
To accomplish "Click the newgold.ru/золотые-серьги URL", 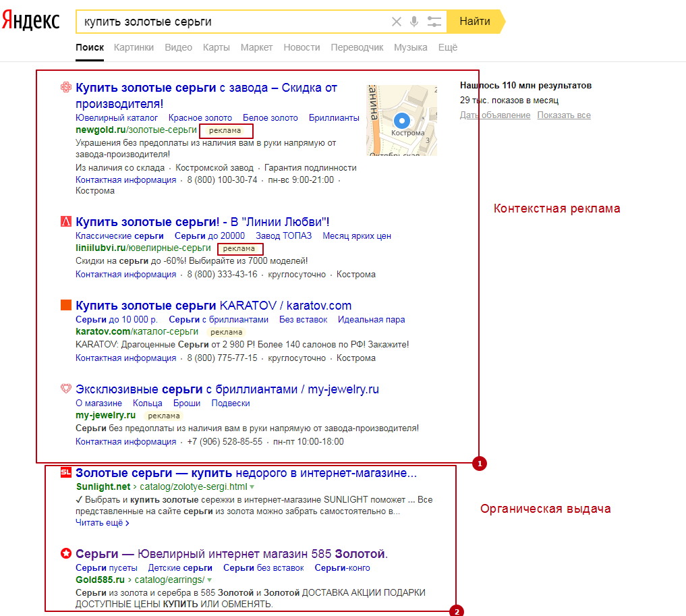I will pyautogui.click(x=136, y=130).
